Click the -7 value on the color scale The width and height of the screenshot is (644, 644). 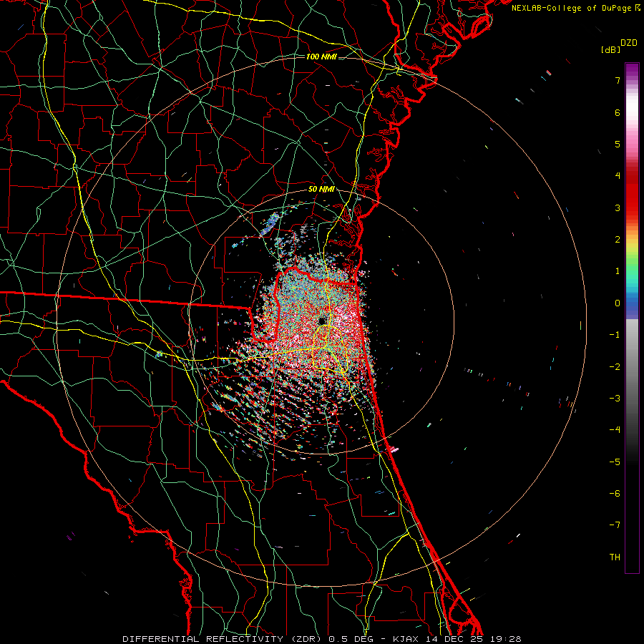point(615,525)
